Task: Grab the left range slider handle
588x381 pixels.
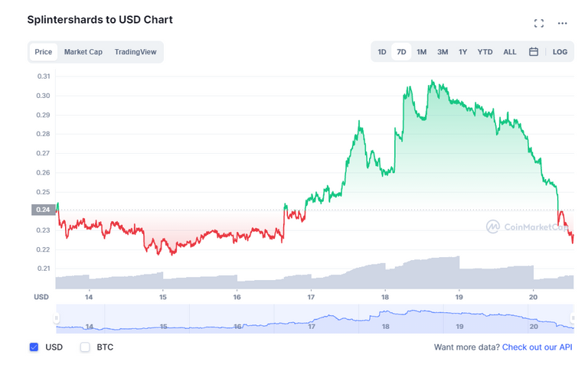Action: click(56, 318)
